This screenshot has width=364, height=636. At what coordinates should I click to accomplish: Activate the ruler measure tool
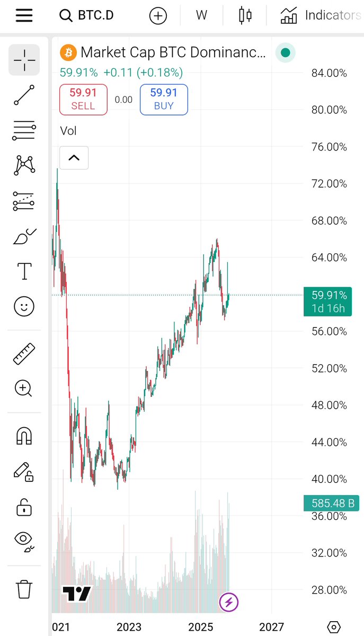24,354
